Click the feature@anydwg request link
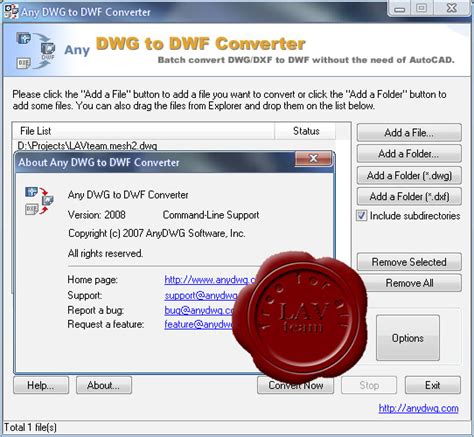This screenshot has height=437, width=474. tap(199, 324)
